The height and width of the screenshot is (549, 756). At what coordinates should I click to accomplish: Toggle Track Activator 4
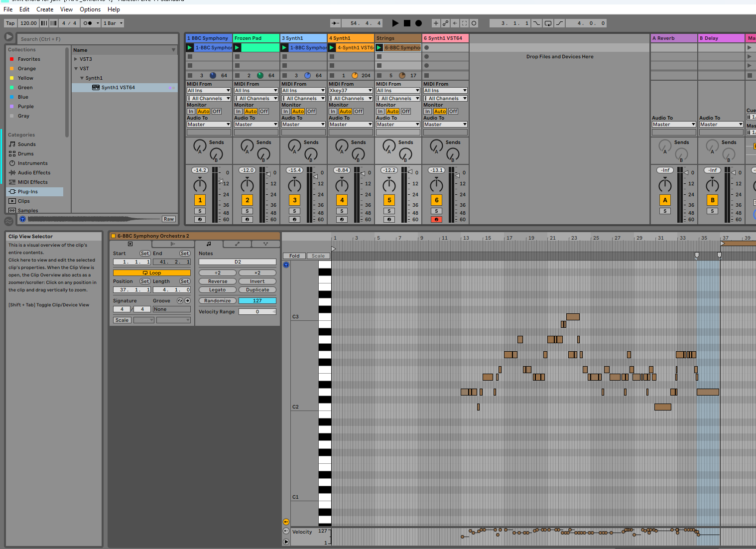342,200
